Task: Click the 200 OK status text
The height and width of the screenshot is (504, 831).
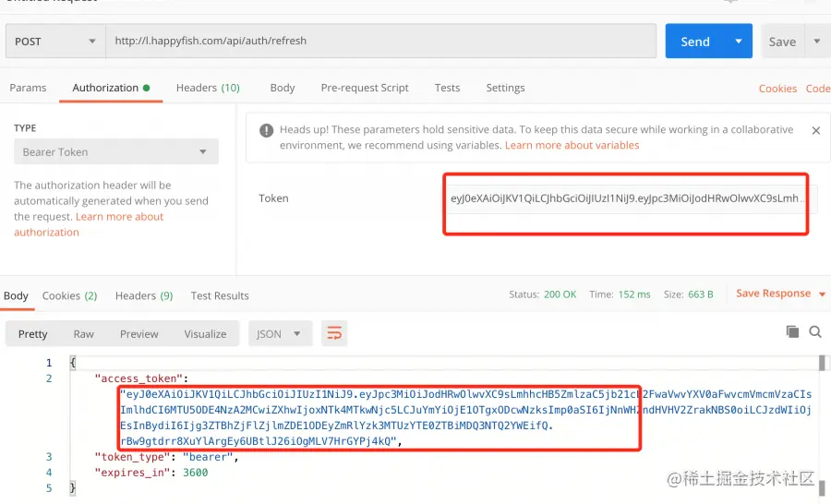Action: click(560, 294)
